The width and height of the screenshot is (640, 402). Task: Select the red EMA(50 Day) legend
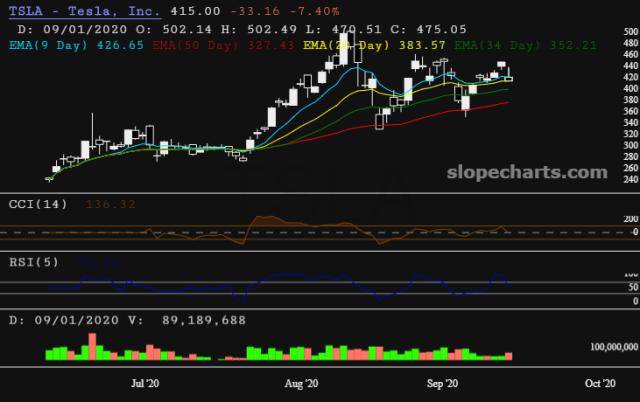coord(223,45)
